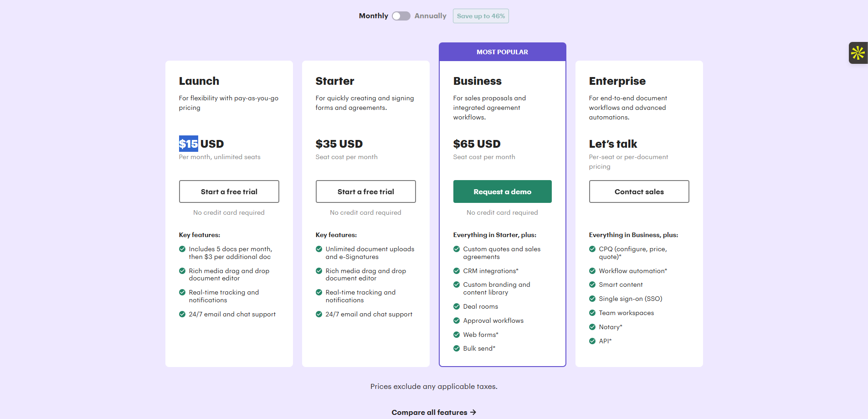Select the Annually billing label

point(430,16)
